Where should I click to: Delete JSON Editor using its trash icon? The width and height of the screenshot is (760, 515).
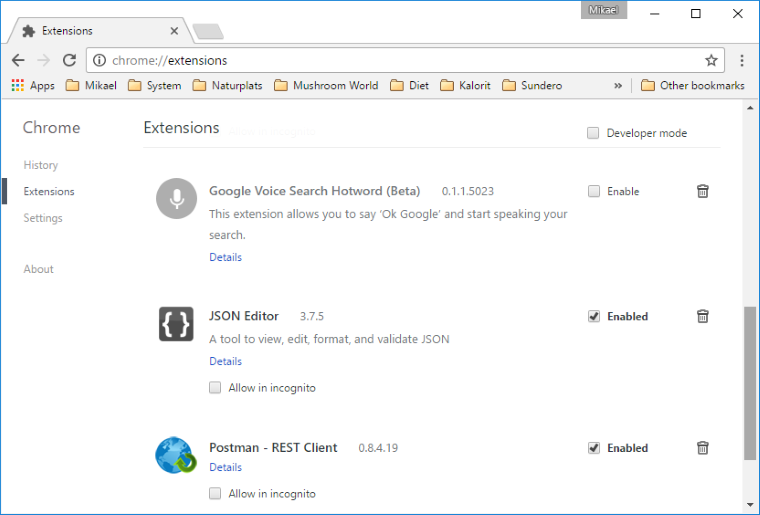coord(702,316)
